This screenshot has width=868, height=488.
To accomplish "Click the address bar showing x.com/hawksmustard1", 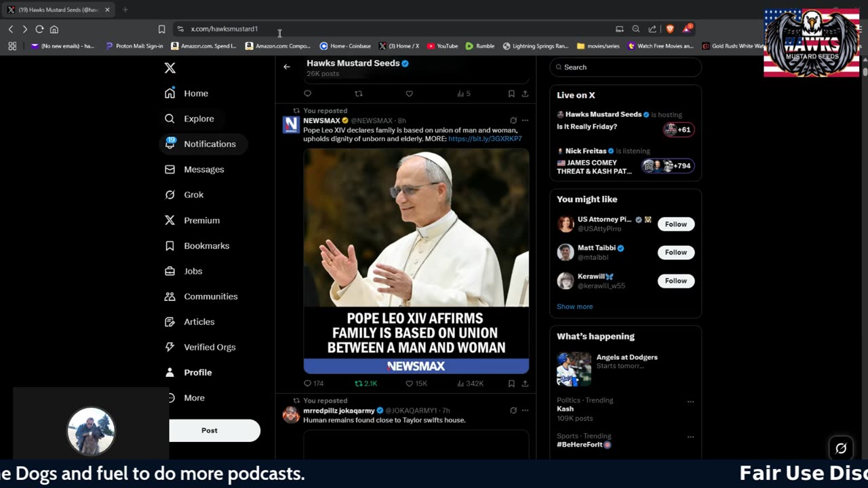I will tap(393, 29).
